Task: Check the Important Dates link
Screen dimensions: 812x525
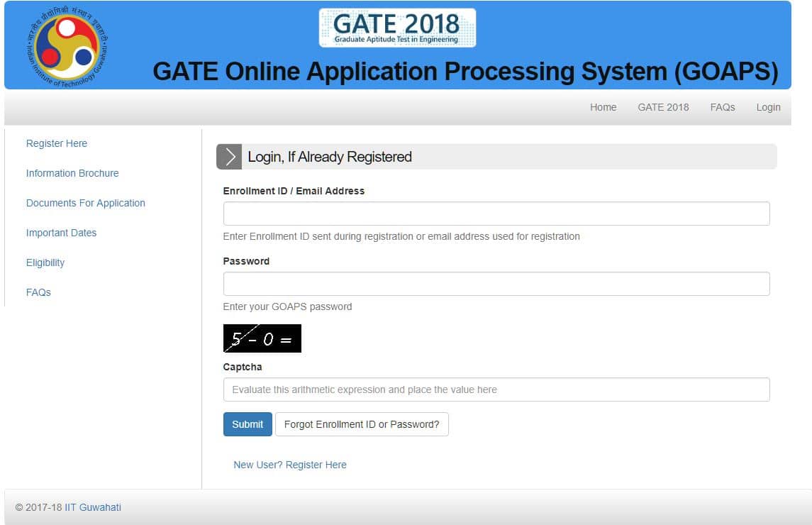Action: tap(61, 233)
